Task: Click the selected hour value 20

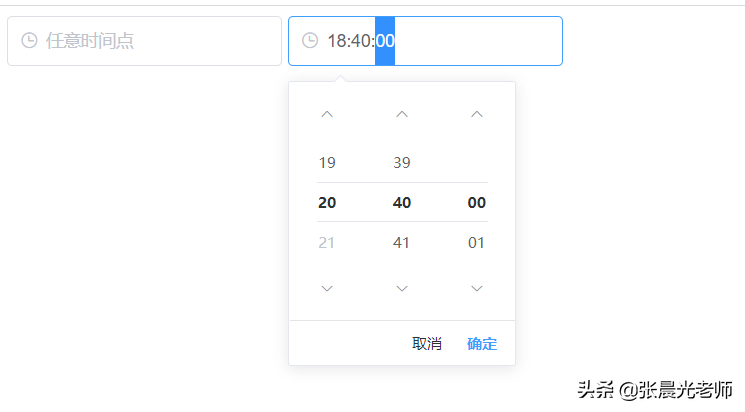Action: click(327, 203)
